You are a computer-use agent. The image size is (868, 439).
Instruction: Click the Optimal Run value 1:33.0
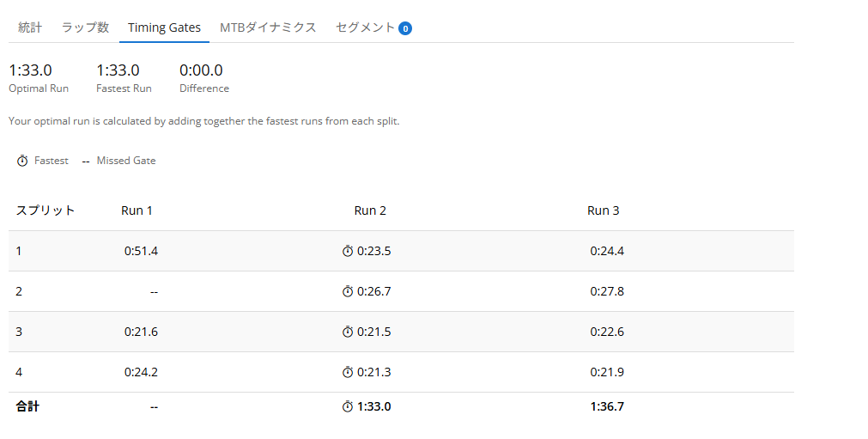click(x=30, y=70)
